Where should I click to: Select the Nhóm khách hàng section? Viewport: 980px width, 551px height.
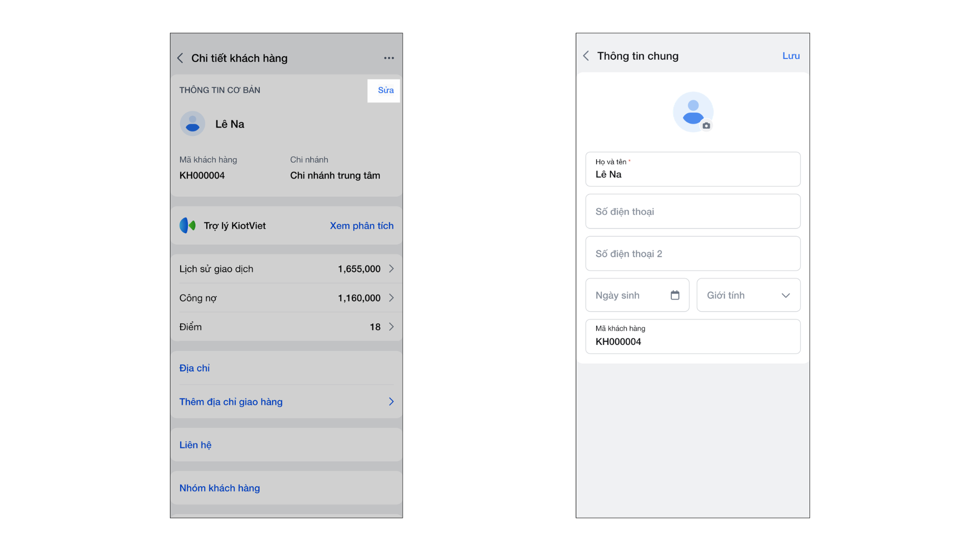[x=219, y=488]
